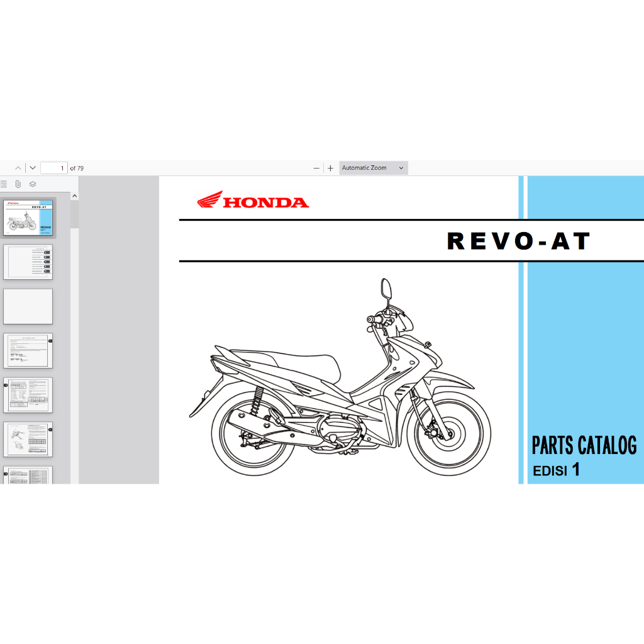644x644 pixels.
Task: Zoom in with the plus button
Action: pyautogui.click(x=330, y=168)
